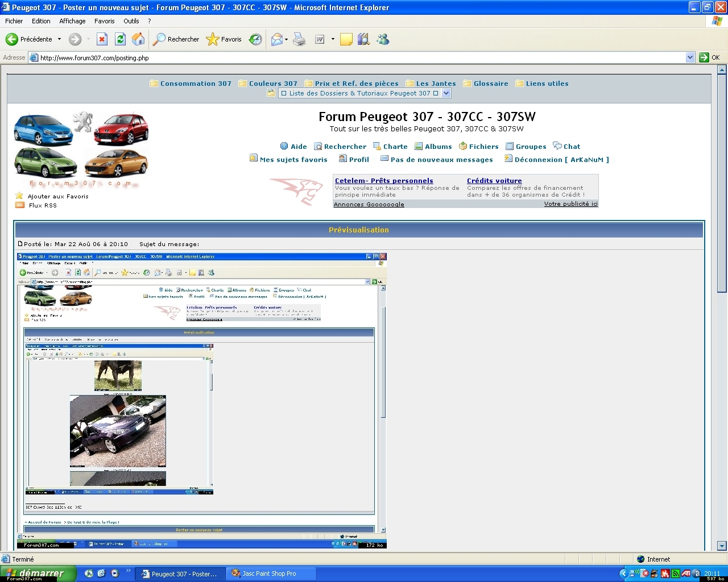Click the Rechercher search toolbar button
This screenshot has height=582, width=728.
tap(176, 39)
